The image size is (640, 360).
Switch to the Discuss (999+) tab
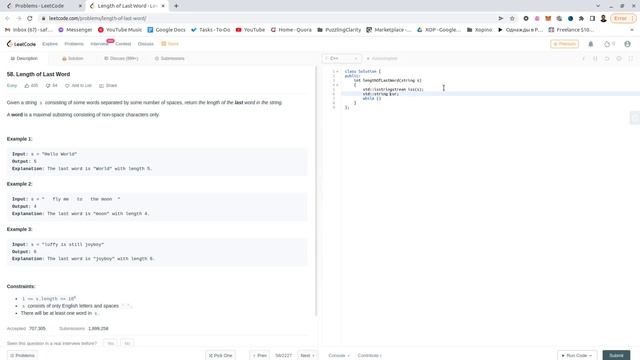(121, 59)
